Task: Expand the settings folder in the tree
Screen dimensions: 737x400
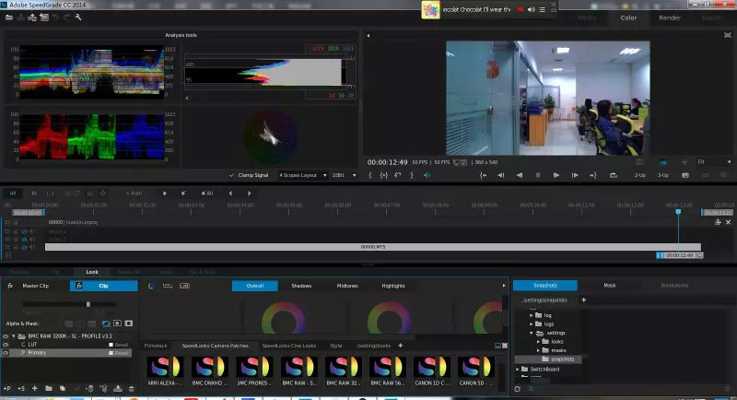Action: (533, 333)
